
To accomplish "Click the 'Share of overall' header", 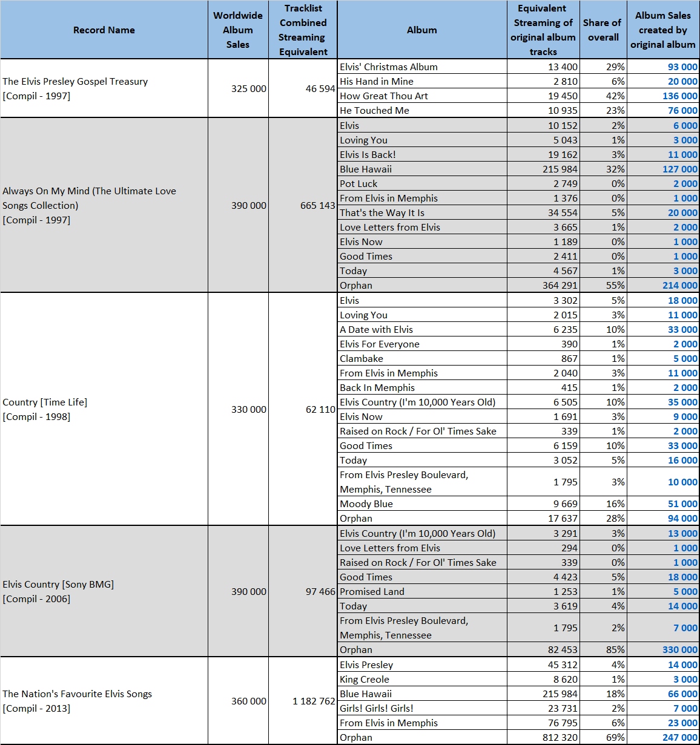I will (x=603, y=30).
